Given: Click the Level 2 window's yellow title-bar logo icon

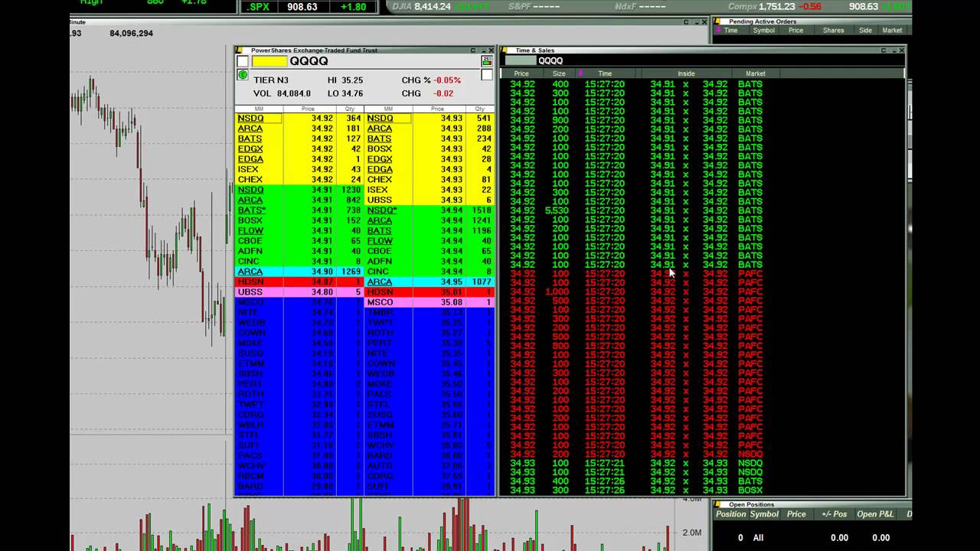Looking at the screenshot, I should tap(239, 51).
